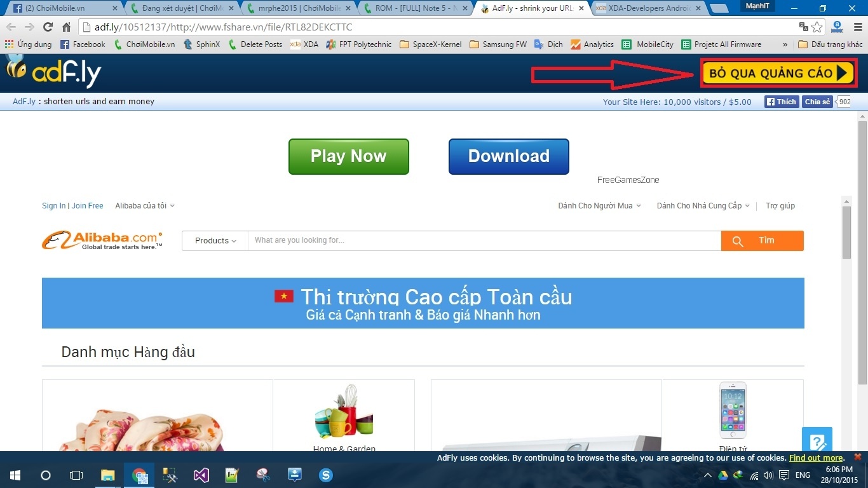Open the Ứng dụng apps shortcut
The height and width of the screenshot is (488, 868).
click(28, 44)
